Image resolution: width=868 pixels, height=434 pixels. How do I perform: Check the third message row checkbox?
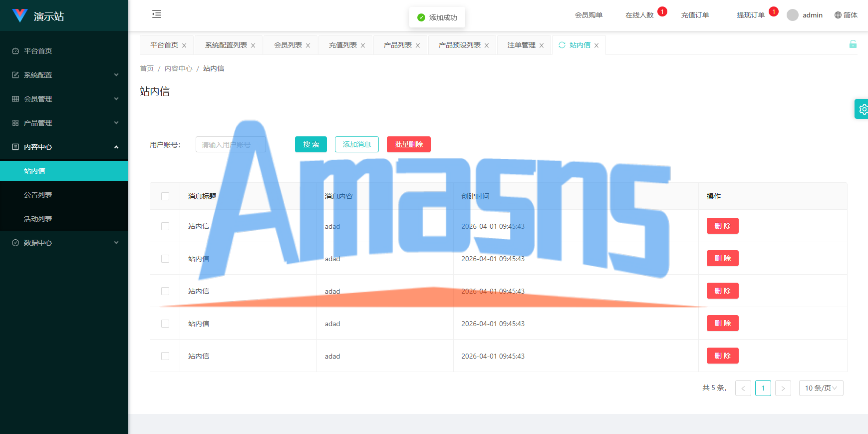165,291
